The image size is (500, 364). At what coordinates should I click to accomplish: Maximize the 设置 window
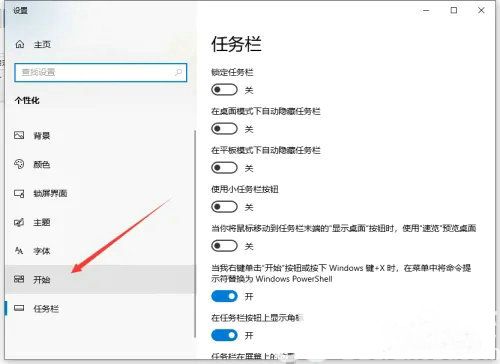click(454, 10)
